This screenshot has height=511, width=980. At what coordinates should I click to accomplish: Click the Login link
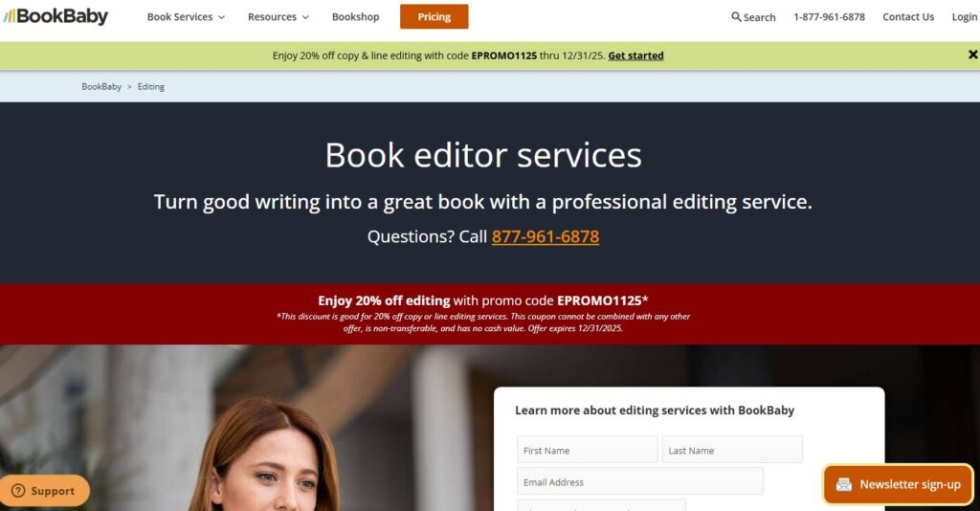coord(964,17)
